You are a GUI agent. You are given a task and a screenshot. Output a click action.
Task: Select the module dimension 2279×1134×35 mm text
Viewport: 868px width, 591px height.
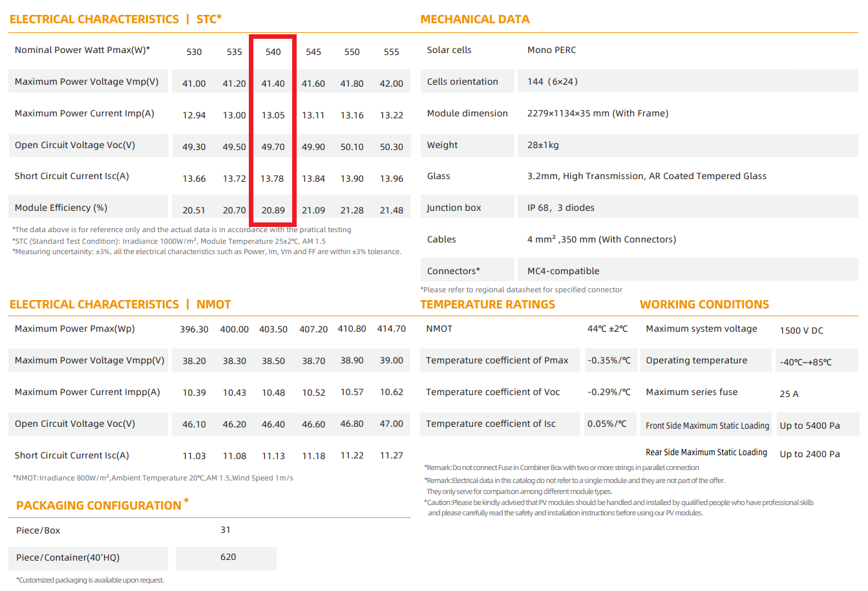tap(597, 113)
